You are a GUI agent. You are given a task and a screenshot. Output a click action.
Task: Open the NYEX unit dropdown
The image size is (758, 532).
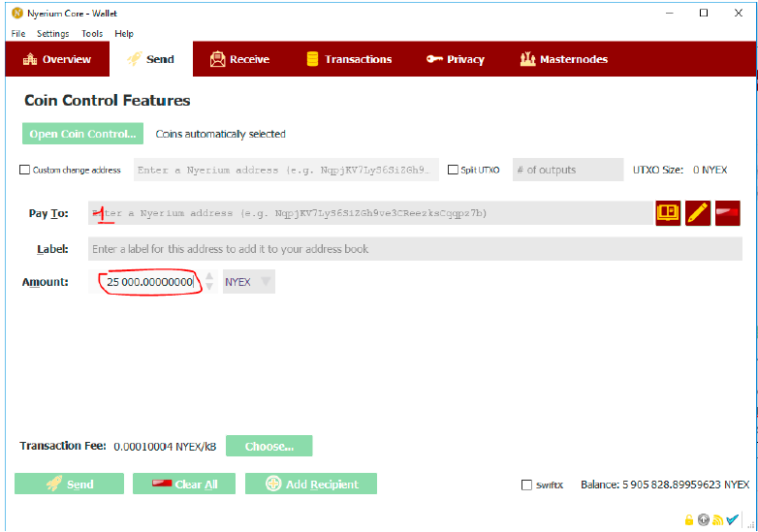[248, 282]
